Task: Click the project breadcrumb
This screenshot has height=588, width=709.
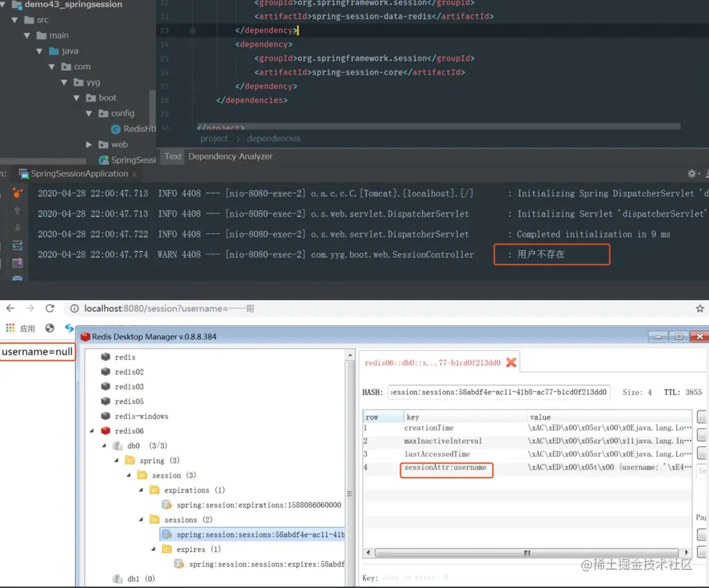Action: [214, 139]
